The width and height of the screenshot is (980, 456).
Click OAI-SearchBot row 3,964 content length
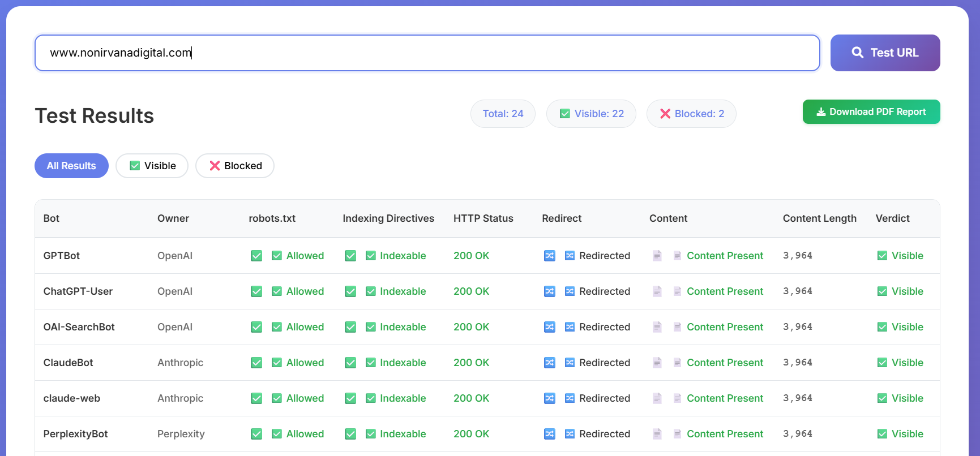[798, 327]
